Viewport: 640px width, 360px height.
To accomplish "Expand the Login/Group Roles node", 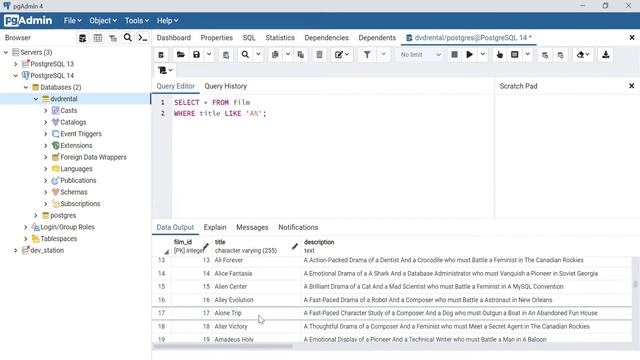I will point(26,227).
